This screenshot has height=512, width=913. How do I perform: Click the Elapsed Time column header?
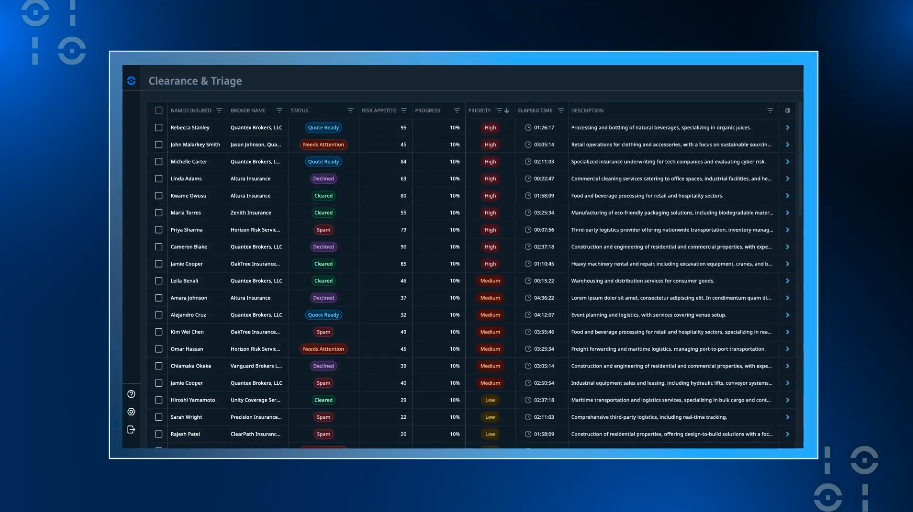536,110
